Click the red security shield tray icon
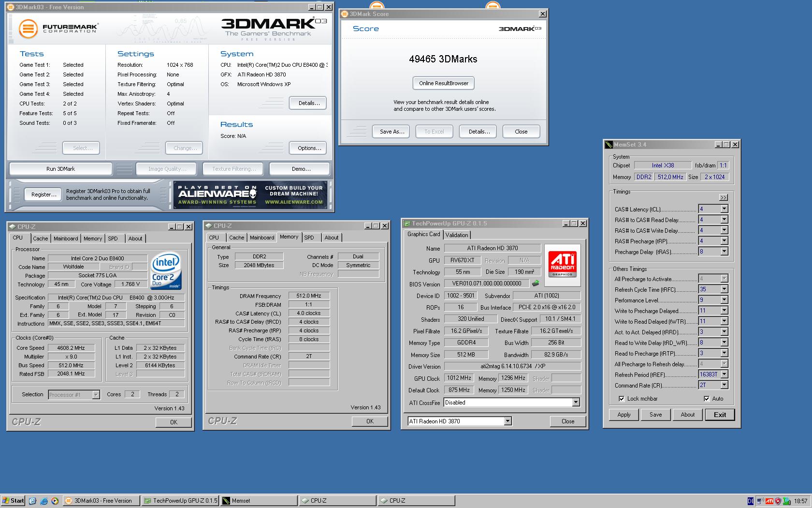The height and width of the screenshot is (508, 812). [778, 501]
